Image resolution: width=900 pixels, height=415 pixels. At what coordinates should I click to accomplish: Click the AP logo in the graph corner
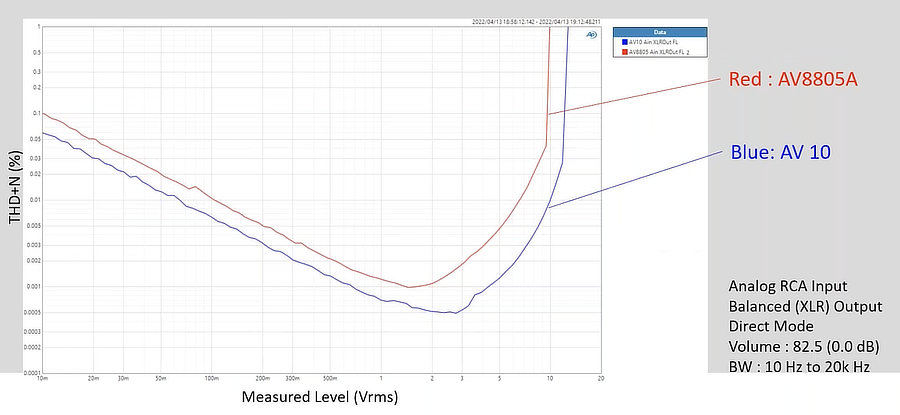pos(591,34)
